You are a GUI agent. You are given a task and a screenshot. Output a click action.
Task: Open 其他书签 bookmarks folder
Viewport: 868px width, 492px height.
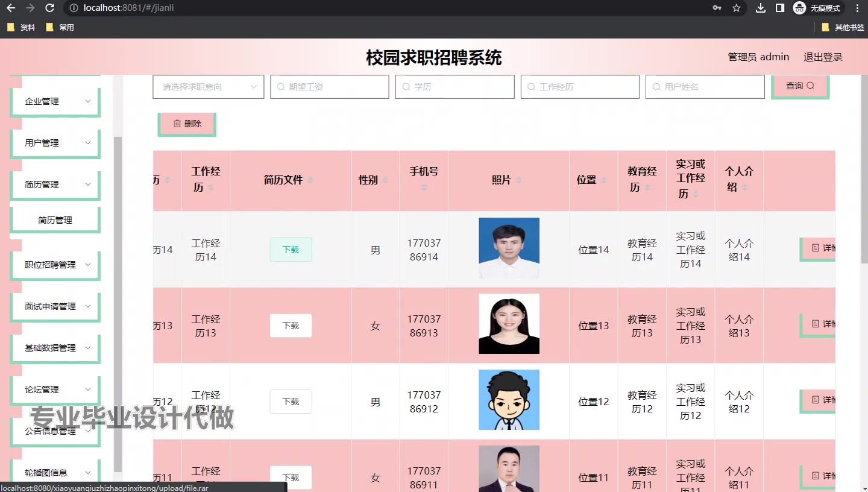tap(842, 27)
